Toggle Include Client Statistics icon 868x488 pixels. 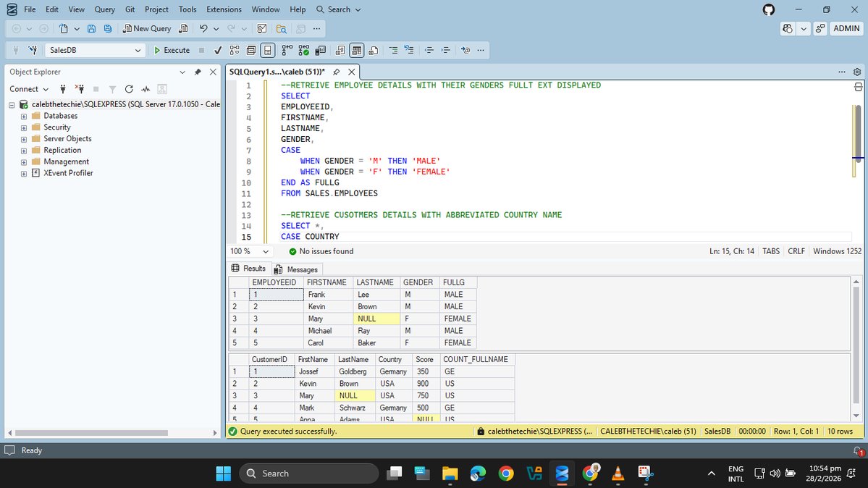[x=320, y=50]
